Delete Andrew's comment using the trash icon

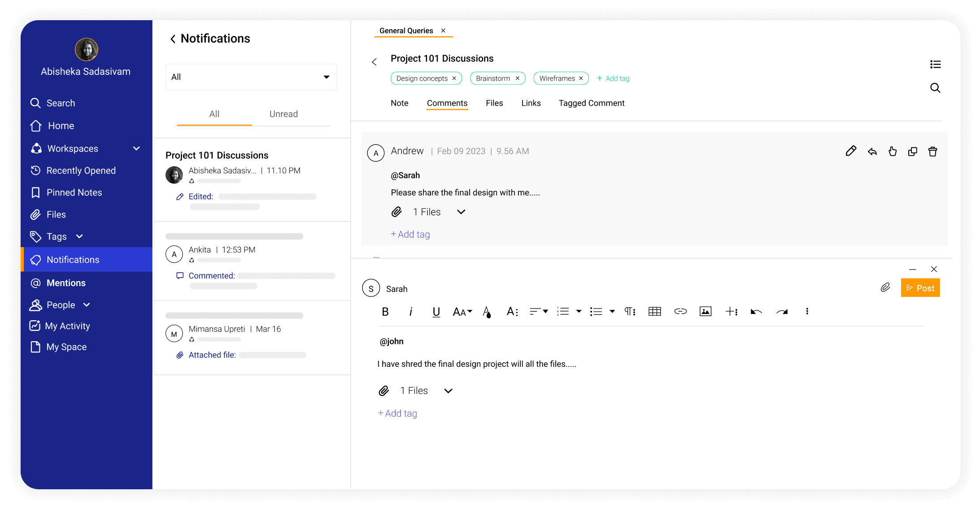pos(933,151)
